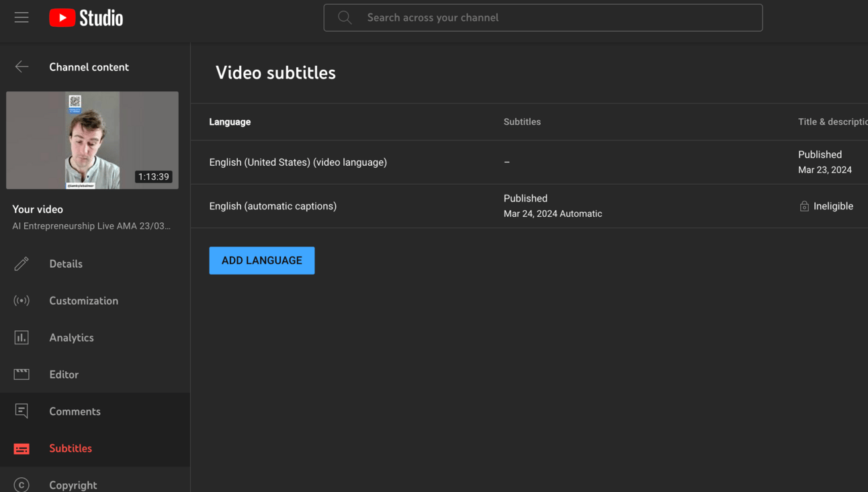Open the video thumbnail preview
The image size is (868, 492).
[92, 140]
